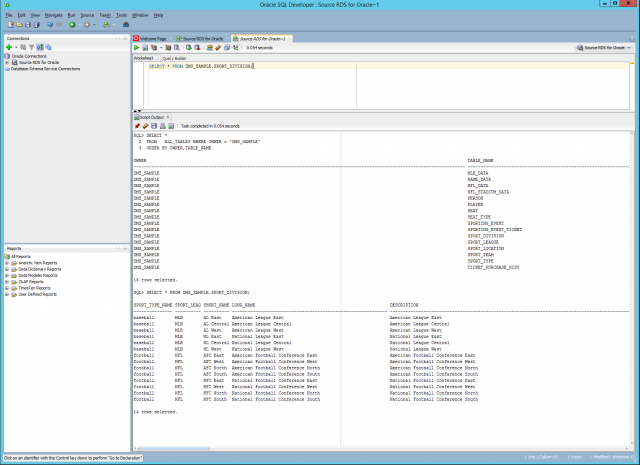Screen dimensions: 640x465
Task: Expand the Analytic View Reports folder
Action: 7,263
